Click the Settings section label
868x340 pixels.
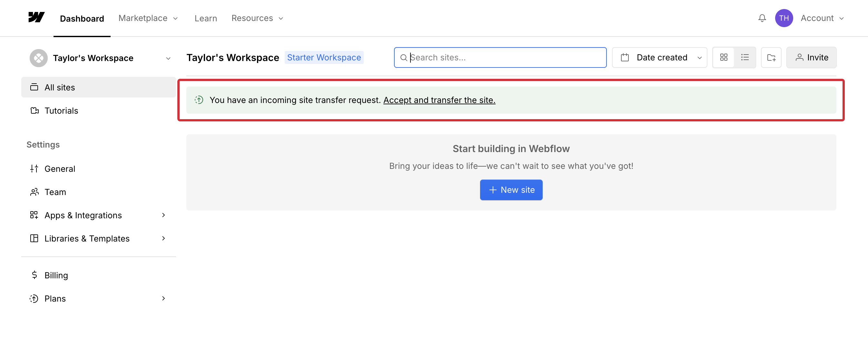click(x=43, y=145)
